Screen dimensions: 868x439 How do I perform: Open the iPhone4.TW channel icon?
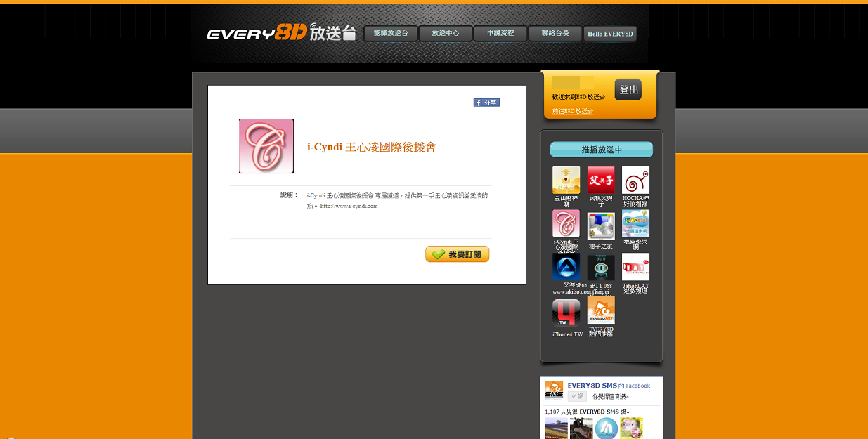pos(566,313)
